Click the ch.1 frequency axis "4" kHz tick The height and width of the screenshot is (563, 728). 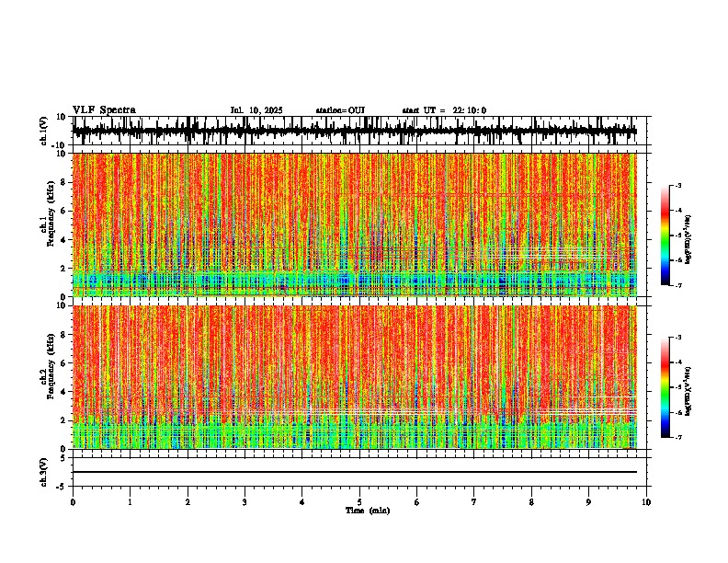(64, 240)
